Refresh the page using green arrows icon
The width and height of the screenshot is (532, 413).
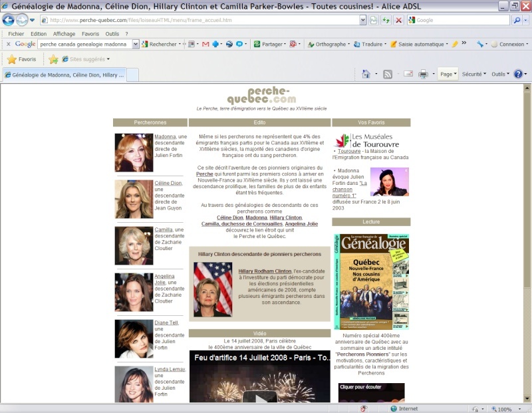(386, 20)
